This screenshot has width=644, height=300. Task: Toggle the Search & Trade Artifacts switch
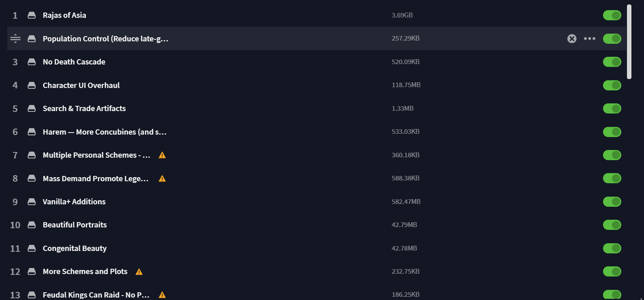tap(612, 109)
